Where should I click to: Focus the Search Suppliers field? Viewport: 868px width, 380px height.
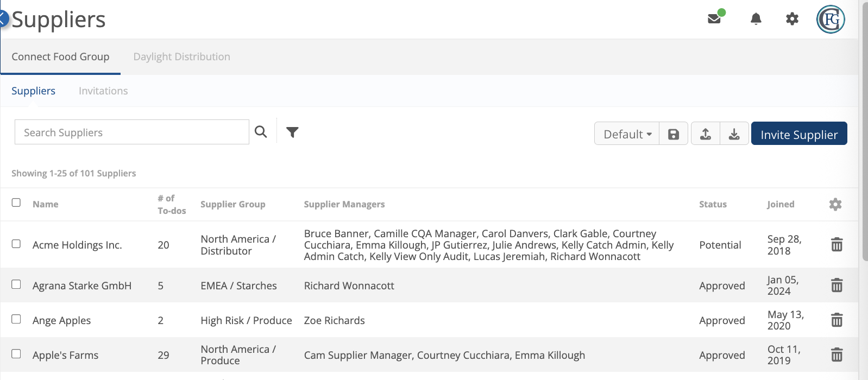point(132,132)
